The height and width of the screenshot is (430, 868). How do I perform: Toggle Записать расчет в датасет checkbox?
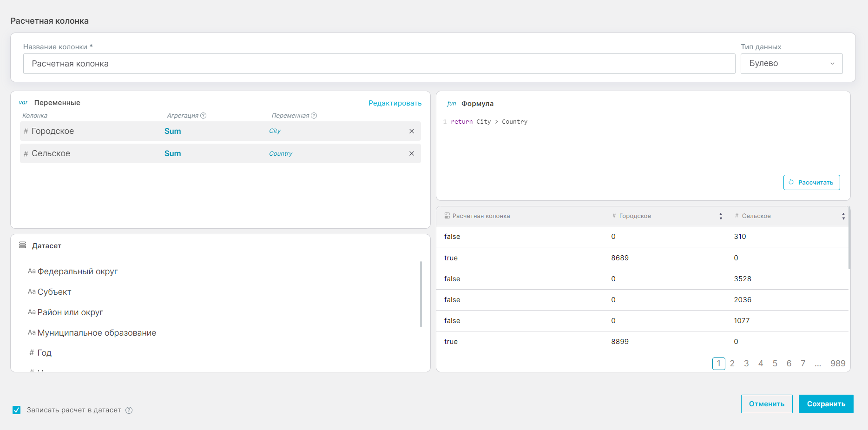click(x=17, y=410)
